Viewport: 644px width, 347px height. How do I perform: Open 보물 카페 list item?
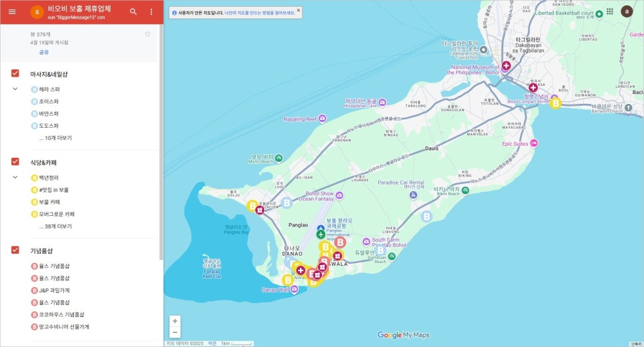click(x=49, y=202)
